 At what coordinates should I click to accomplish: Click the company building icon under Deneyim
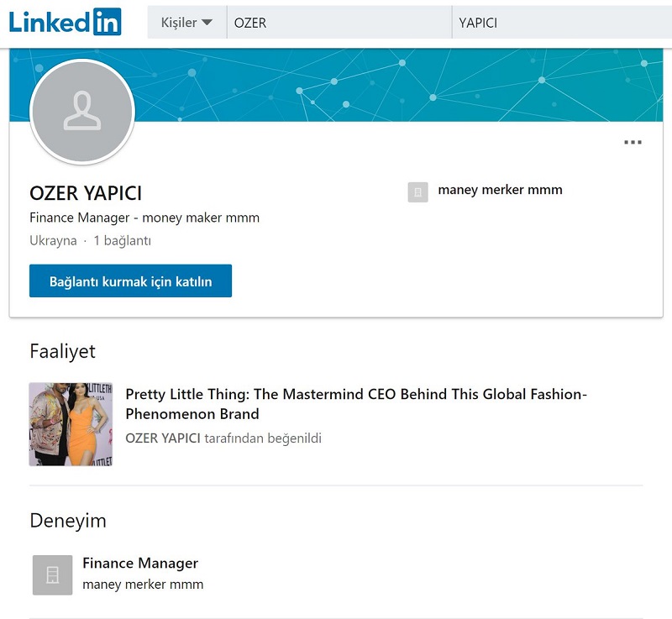[x=52, y=574]
